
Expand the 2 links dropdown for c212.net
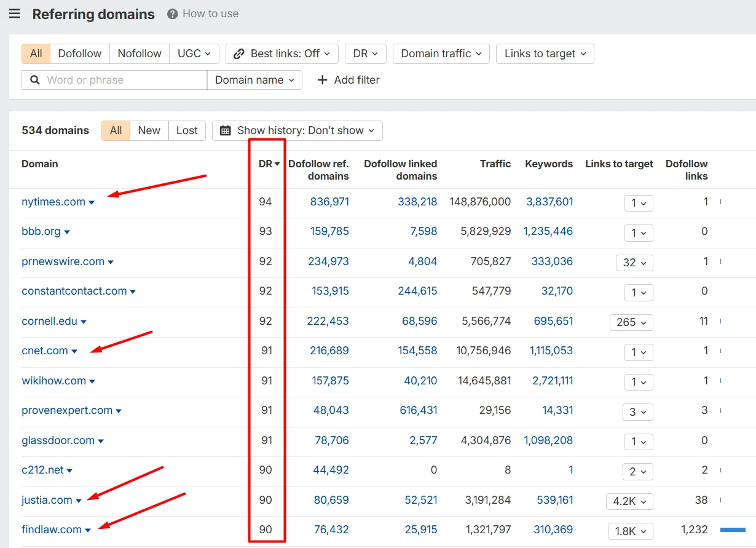[639, 471]
